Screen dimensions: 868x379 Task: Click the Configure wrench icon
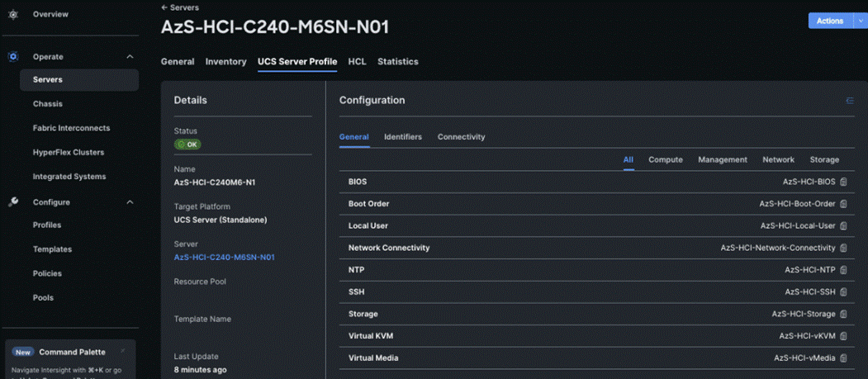click(13, 202)
